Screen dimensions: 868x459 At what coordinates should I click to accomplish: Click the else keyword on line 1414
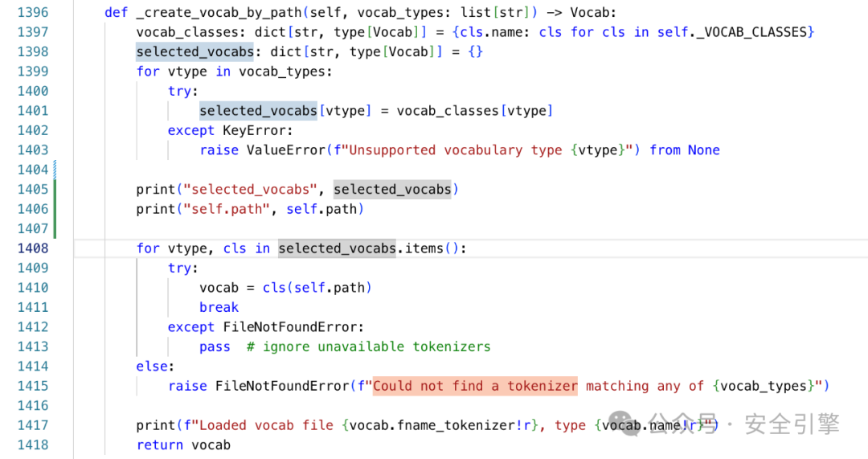coord(152,367)
